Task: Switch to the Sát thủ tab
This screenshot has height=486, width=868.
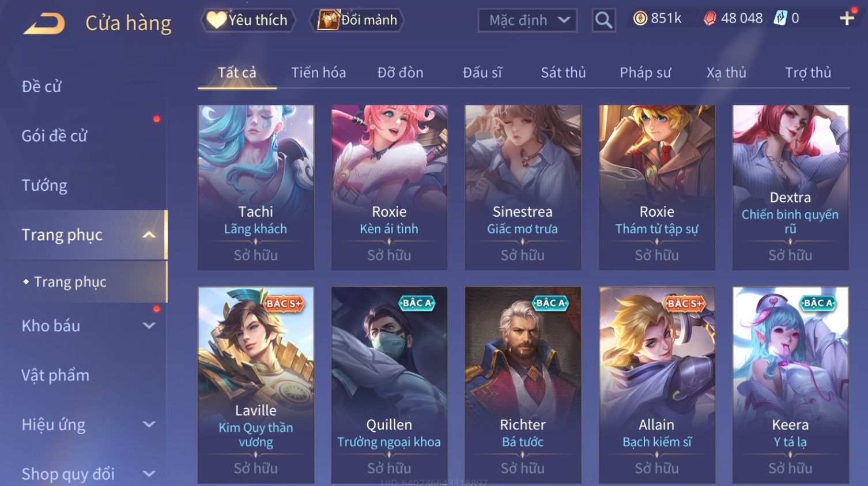Action: (563, 73)
